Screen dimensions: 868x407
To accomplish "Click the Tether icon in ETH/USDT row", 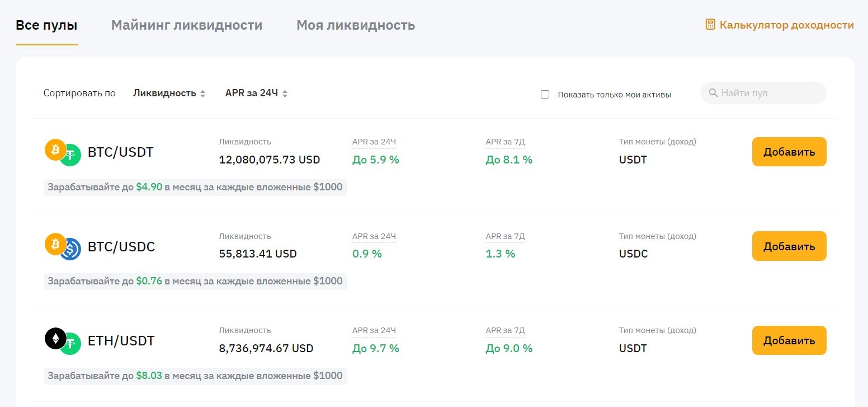I will click(70, 343).
